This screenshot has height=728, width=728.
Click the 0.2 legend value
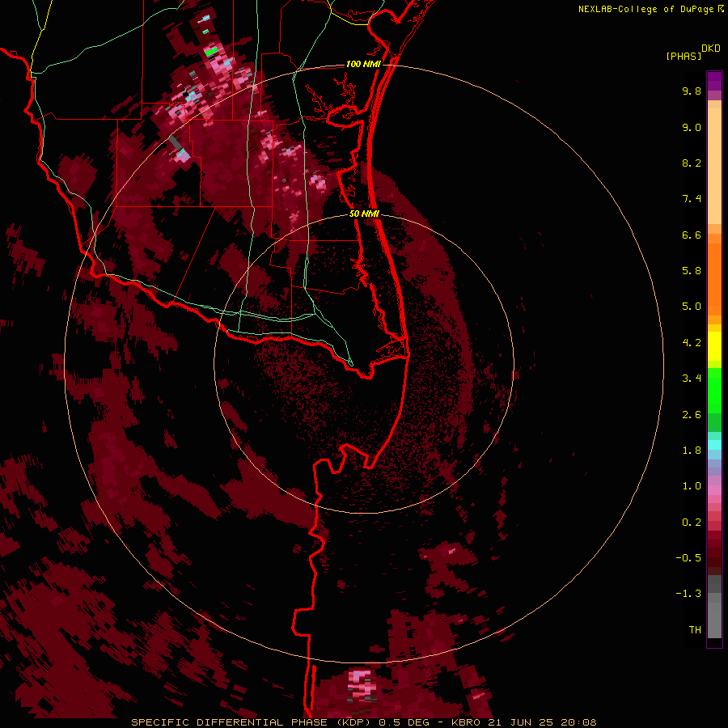click(692, 523)
